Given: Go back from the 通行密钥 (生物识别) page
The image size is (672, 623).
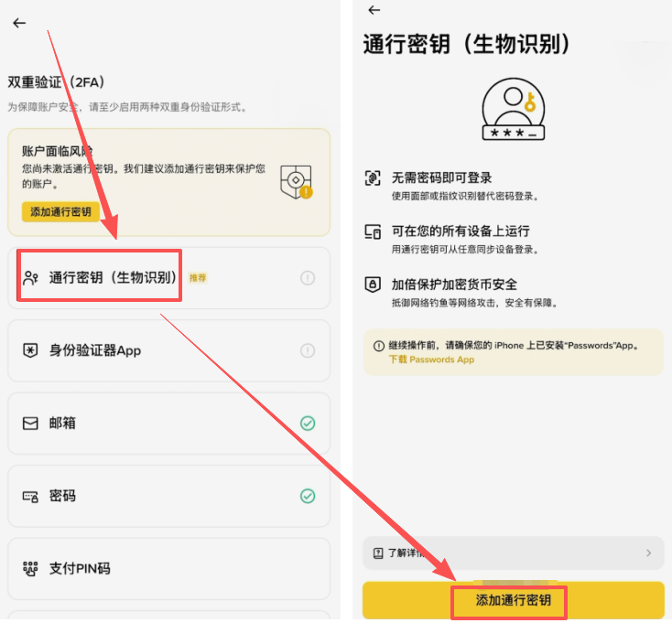Looking at the screenshot, I should [x=374, y=10].
